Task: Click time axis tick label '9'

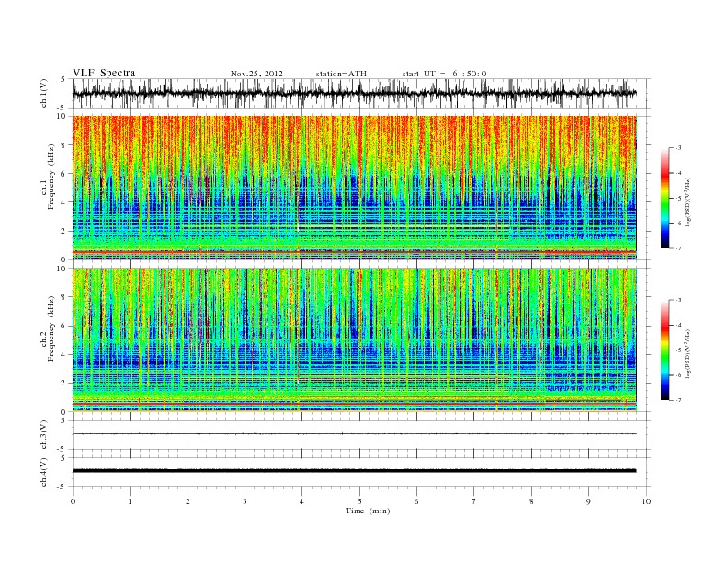Action: click(588, 501)
